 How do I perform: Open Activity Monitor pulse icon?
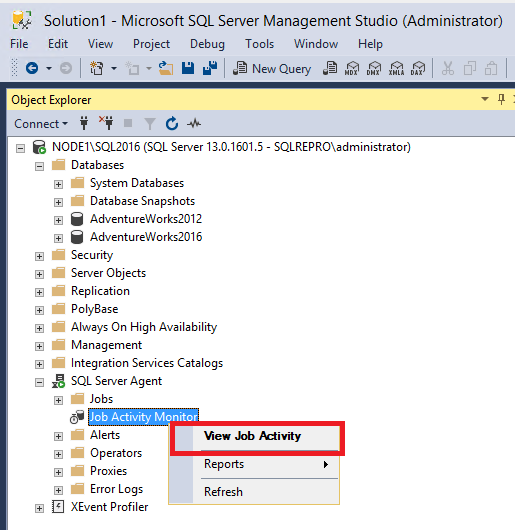194,124
